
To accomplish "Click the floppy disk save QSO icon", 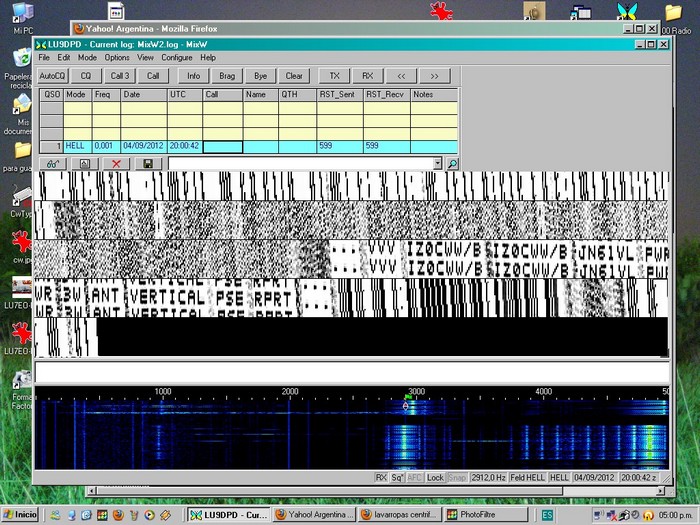I will click(148, 163).
